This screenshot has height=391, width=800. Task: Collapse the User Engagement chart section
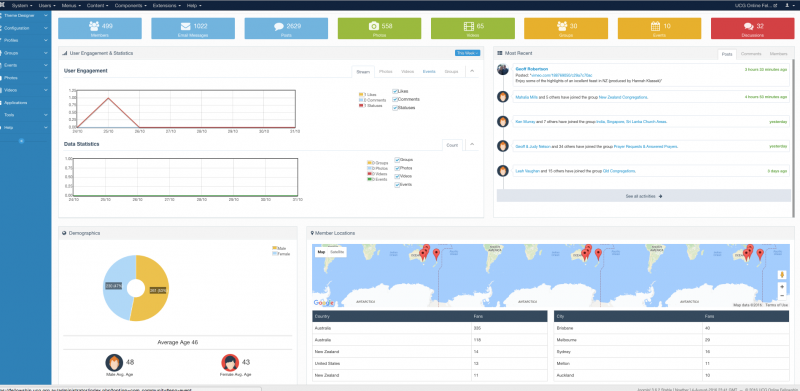tap(472, 71)
